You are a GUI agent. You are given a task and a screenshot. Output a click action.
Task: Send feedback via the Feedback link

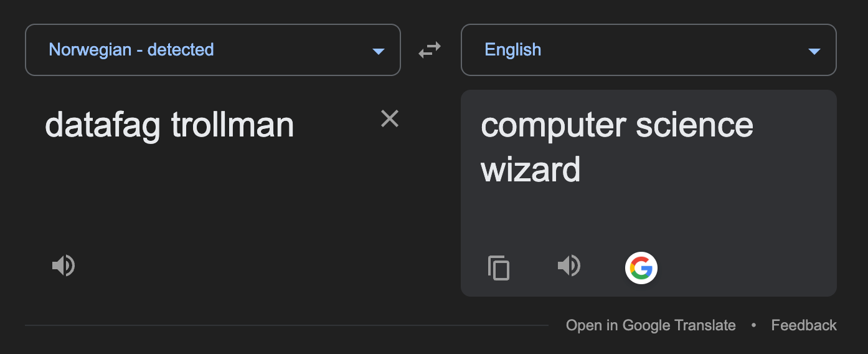[x=804, y=325]
